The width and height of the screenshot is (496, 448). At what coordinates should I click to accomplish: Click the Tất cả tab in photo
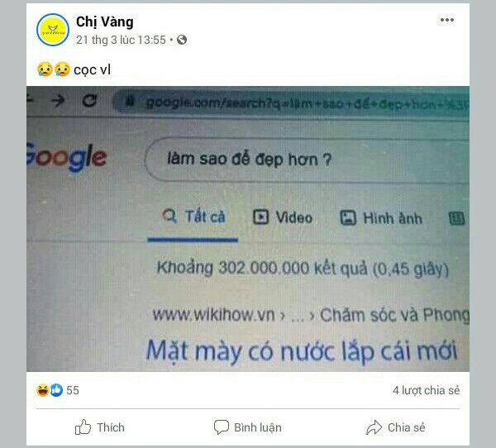(x=193, y=217)
